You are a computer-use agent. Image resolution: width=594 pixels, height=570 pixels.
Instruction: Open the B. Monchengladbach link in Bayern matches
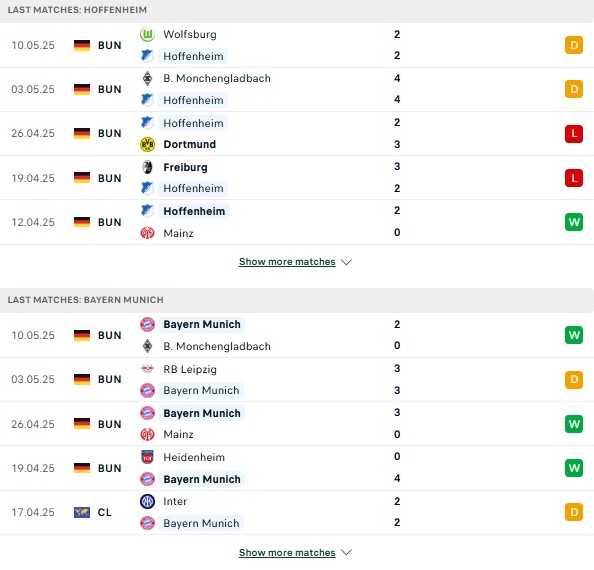point(217,346)
